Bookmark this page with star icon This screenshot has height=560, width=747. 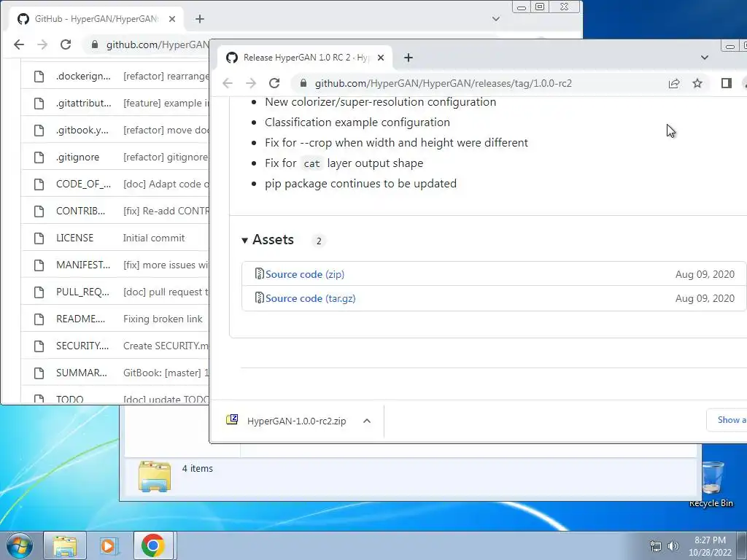(697, 83)
